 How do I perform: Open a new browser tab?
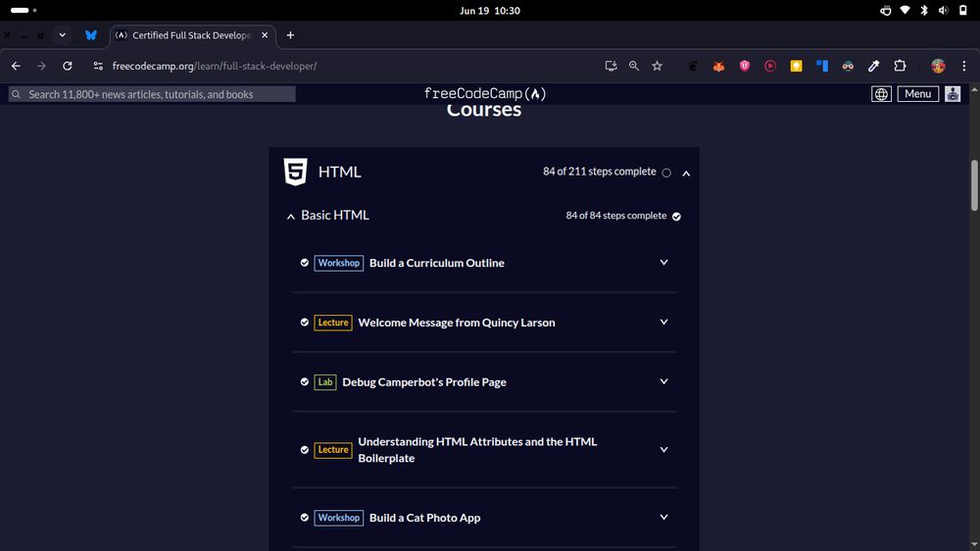pyautogui.click(x=290, y=35)
